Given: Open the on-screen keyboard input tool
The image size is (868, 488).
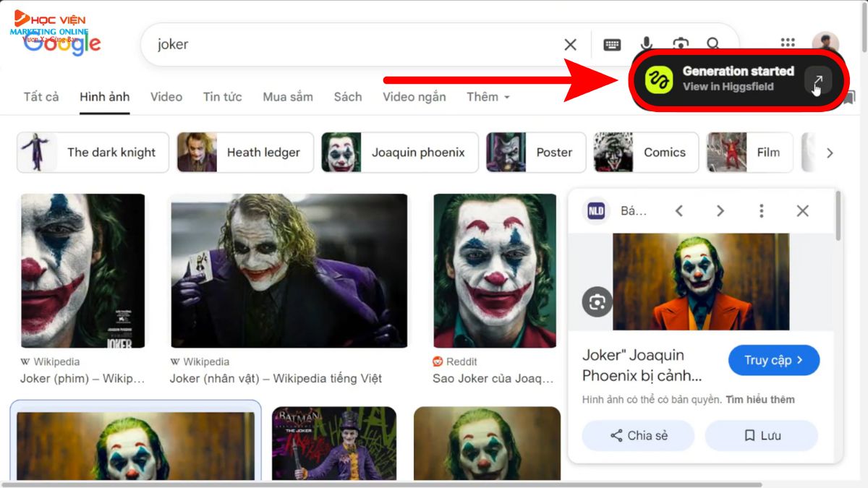Looking at the screenshot, I should click(x=612, y=45).
